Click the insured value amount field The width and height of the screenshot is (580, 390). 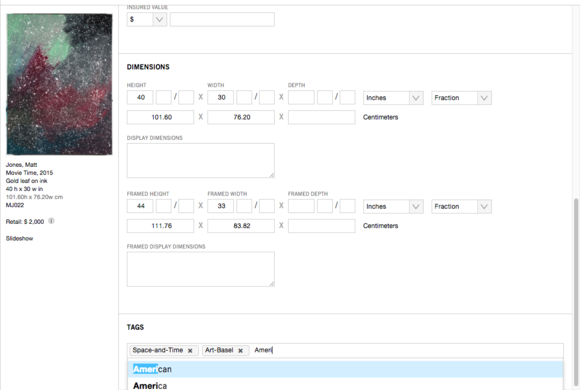(222, 19)
